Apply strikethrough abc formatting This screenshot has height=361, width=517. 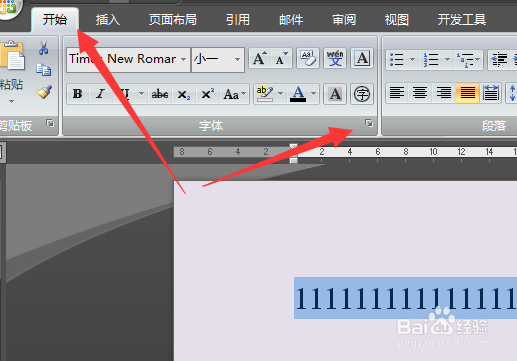[x=160, y=94]
